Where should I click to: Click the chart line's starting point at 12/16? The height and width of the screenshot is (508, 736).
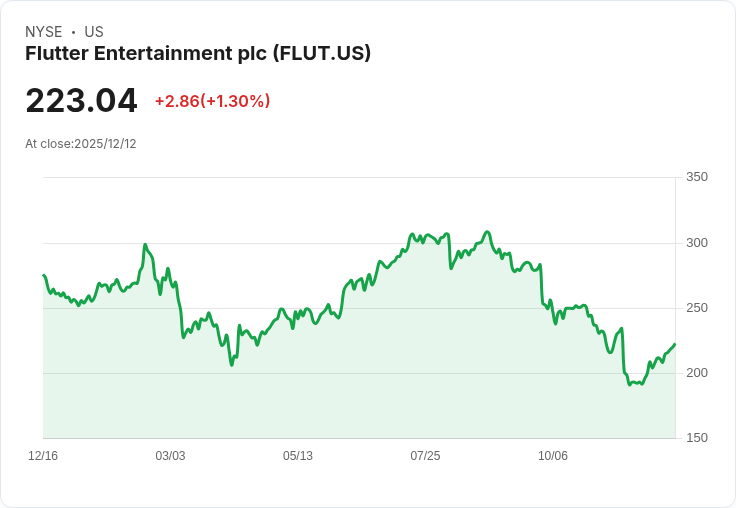[44, 275]
